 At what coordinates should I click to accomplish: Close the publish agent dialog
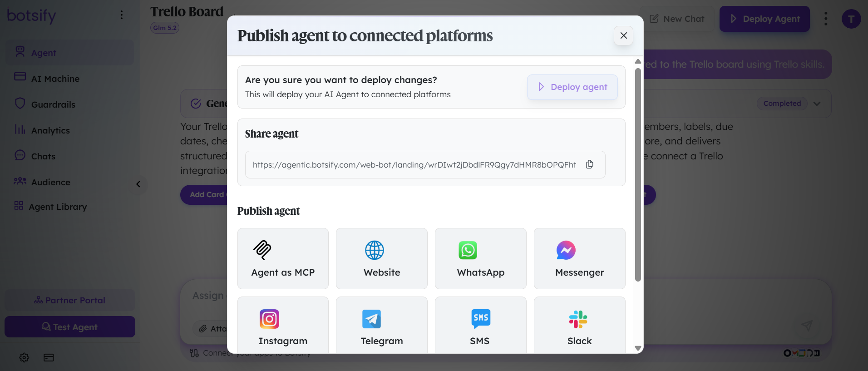(x=623, y=35)
